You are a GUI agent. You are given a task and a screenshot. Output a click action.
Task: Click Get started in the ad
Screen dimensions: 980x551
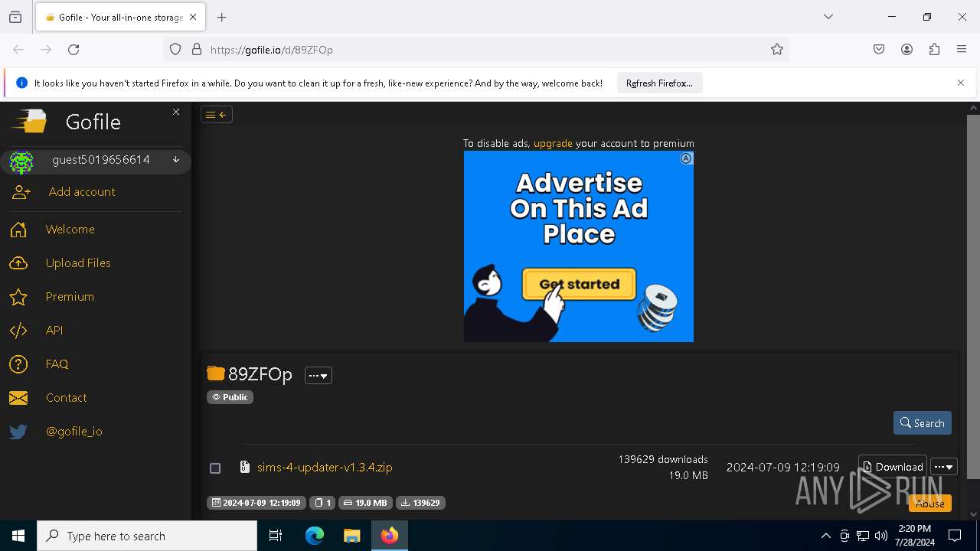click(x=579, y=284)
